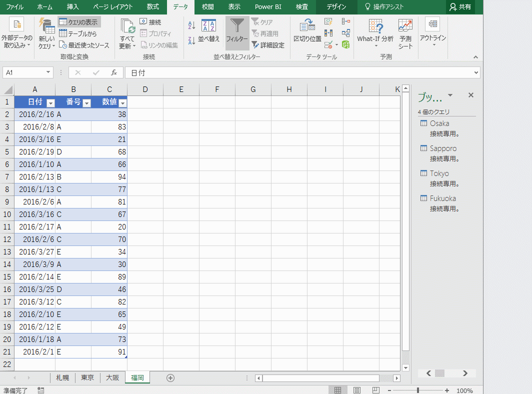Select the フィルター tool
Viewport: 532px width, 394px height.
(237, 32)
